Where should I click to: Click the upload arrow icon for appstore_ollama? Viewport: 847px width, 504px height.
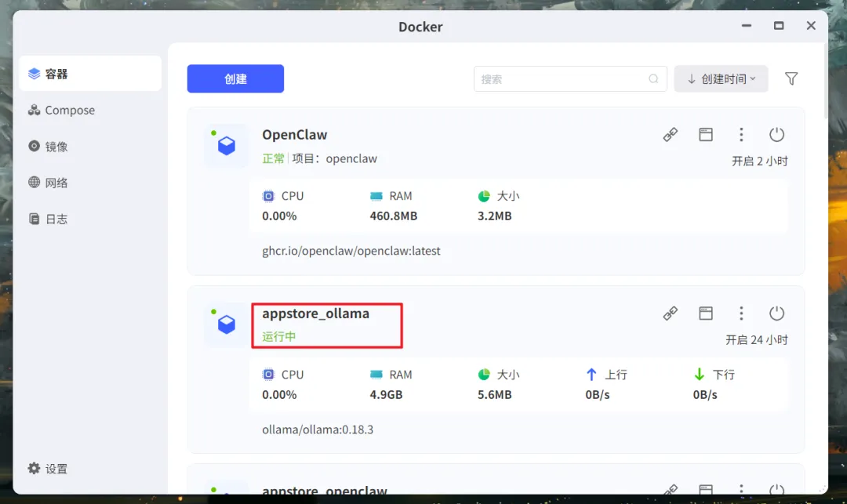(x=591, y=375)
